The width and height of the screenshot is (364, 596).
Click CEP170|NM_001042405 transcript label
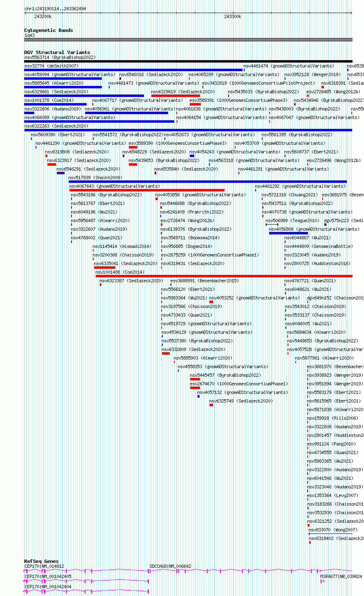pos(48,576)
